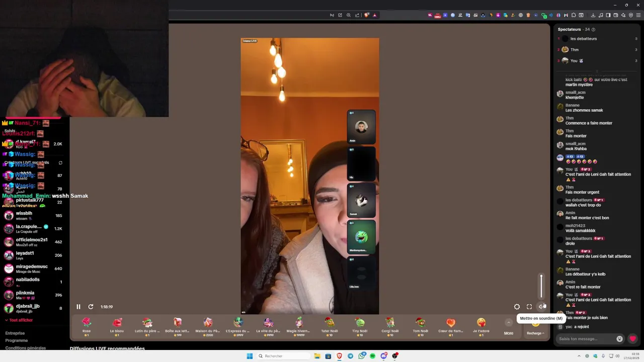The height and width of the screenshot is (362, 644).
Task: Send the Le bisou gift
Action: 117,326
